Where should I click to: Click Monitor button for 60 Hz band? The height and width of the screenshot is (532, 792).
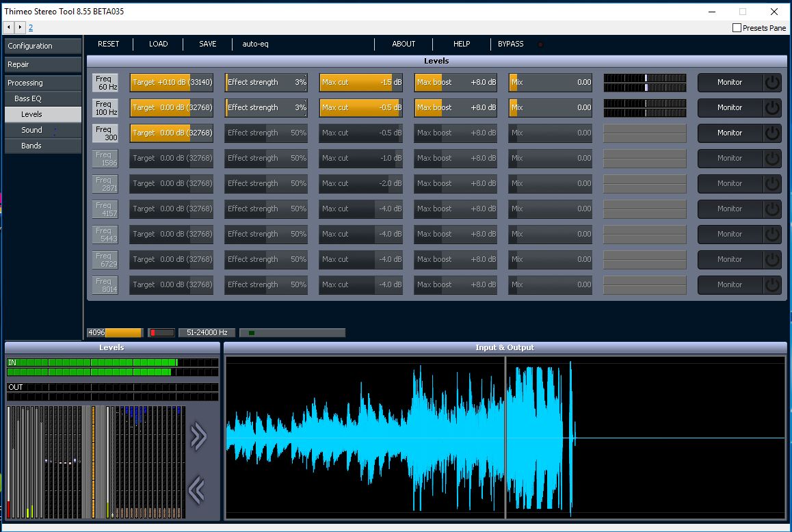pyautogui.click(x=730, y=82)
